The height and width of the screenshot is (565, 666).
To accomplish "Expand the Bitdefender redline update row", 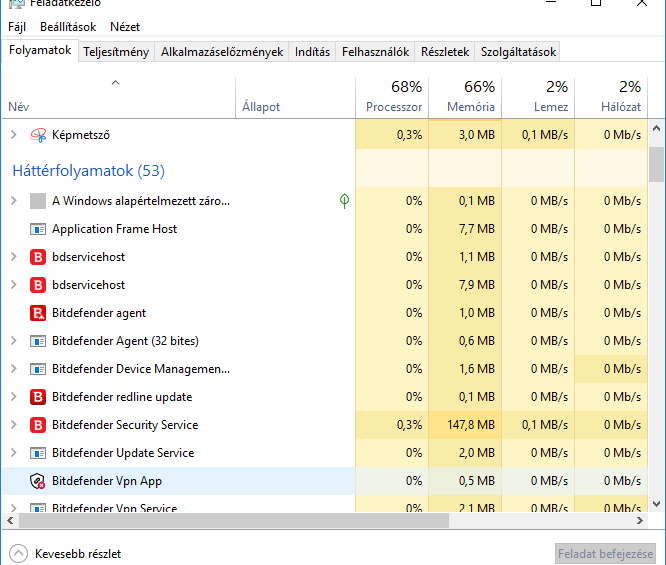I will (x=14, y=397).
